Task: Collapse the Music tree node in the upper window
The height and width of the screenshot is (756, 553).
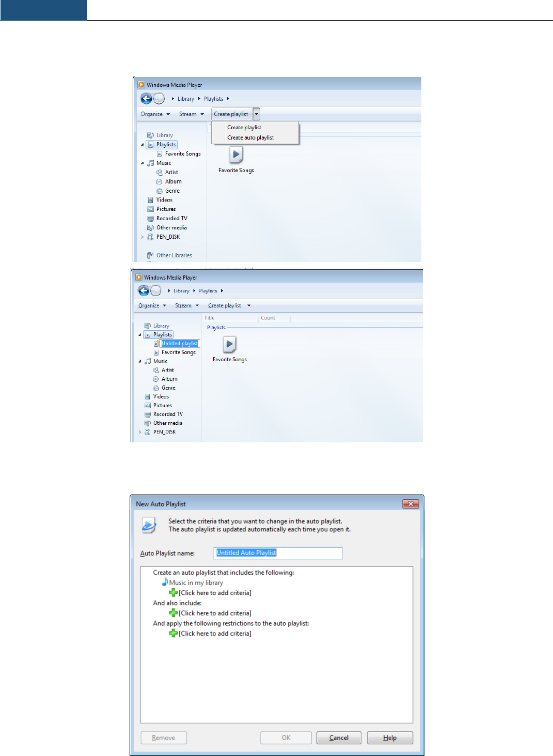Action: click(x=143, y=163)
